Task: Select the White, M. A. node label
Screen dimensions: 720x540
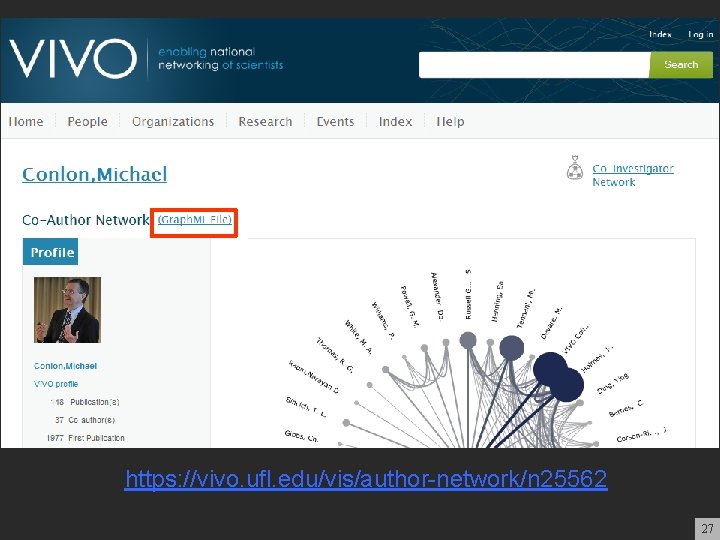Action: tap(358, 338)
